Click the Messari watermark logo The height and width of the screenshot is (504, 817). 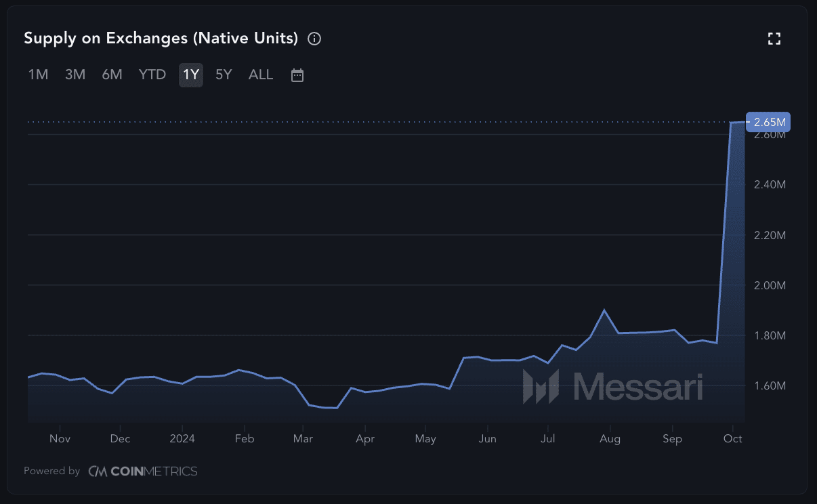612,387
